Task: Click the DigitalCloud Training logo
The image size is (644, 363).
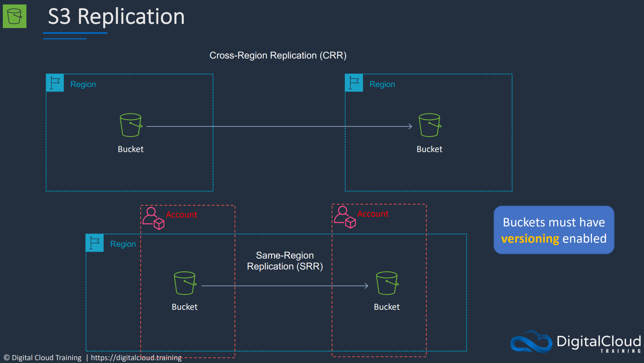Action: click(x=576, y=341)
